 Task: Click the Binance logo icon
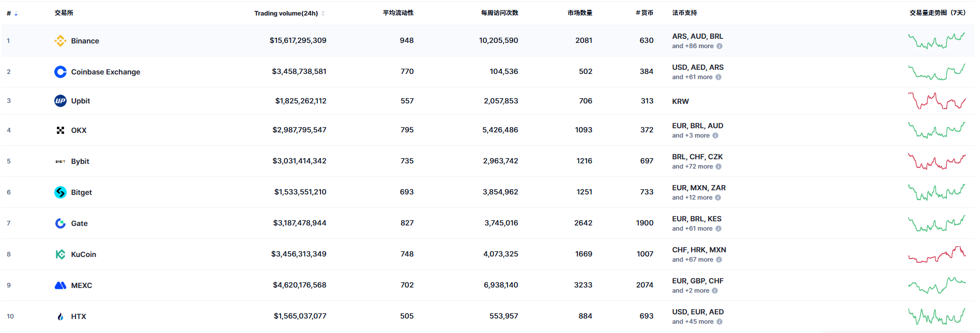coord(60,41)
